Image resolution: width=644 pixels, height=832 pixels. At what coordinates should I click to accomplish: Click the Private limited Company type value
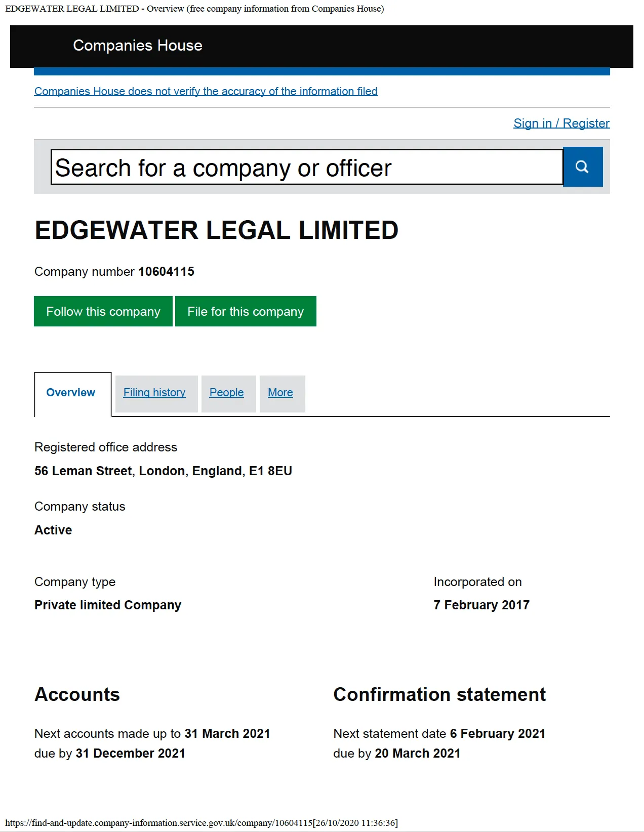coord(108,605)
